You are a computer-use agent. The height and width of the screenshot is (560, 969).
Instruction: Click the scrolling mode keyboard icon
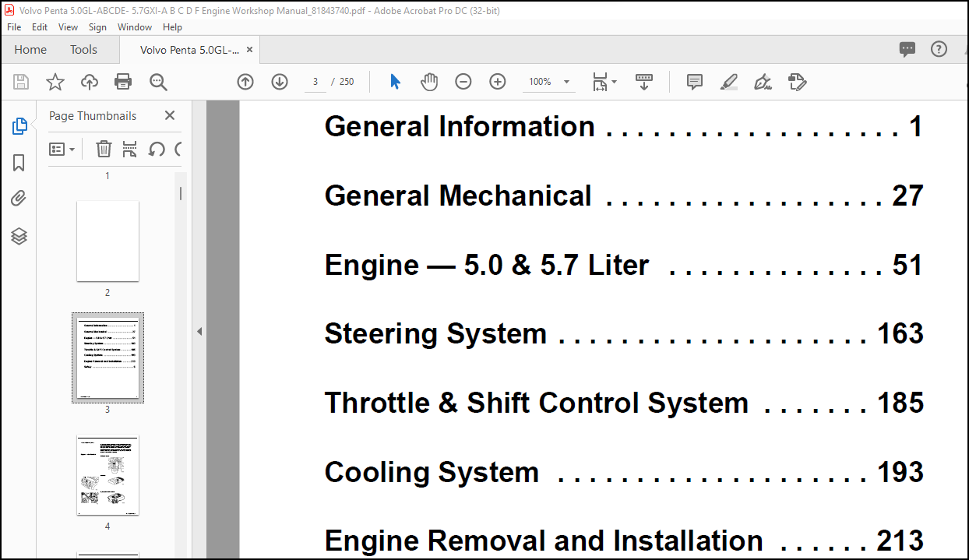(x=644, y=82)
